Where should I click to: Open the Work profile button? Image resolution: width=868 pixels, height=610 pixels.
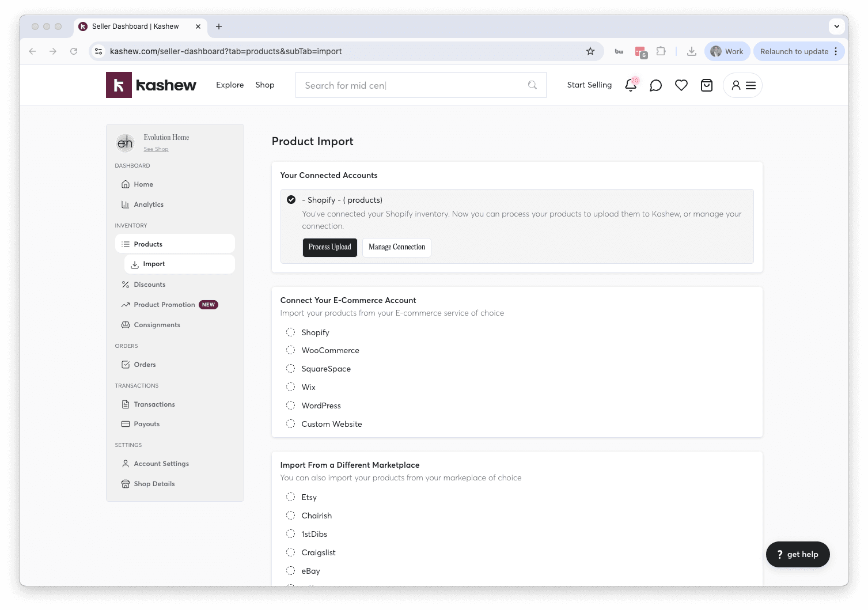[x=727, y=51]
